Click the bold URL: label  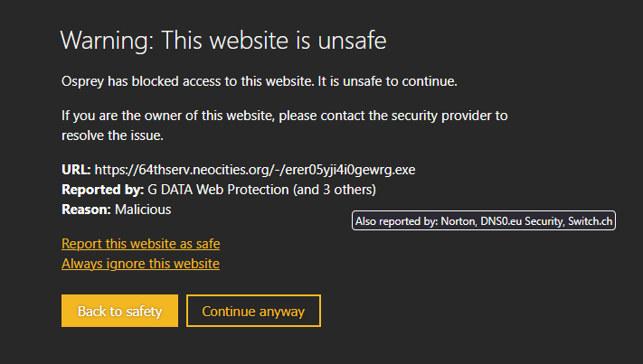point(76,170)
